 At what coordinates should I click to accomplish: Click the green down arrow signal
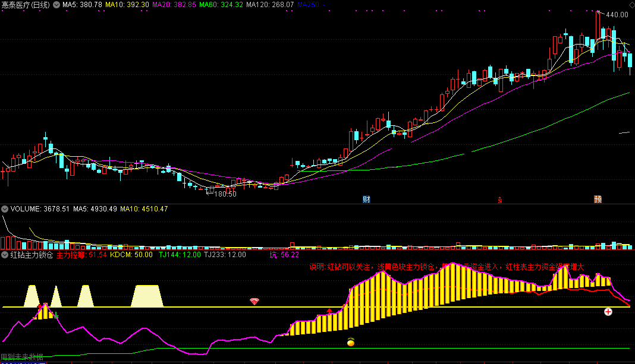56,315
